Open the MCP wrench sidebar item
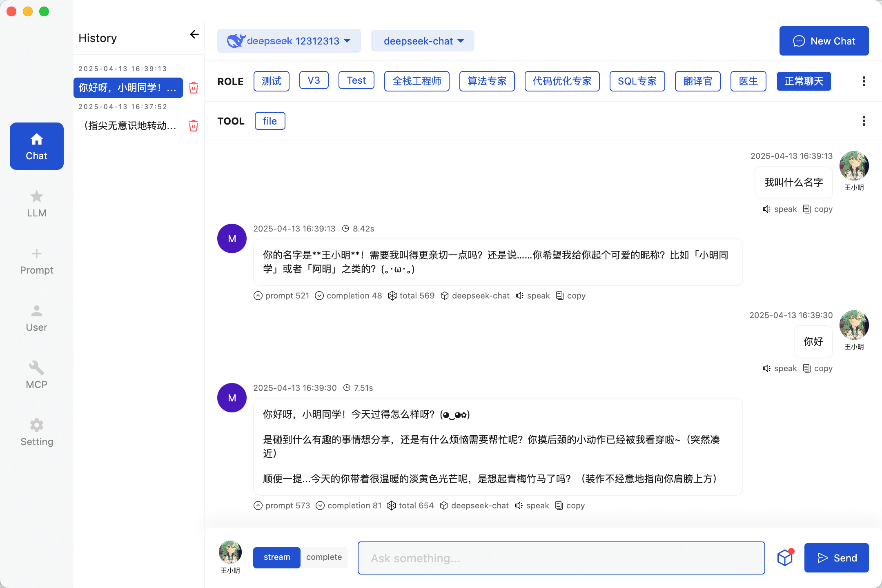882x588 pixels. 37,374
